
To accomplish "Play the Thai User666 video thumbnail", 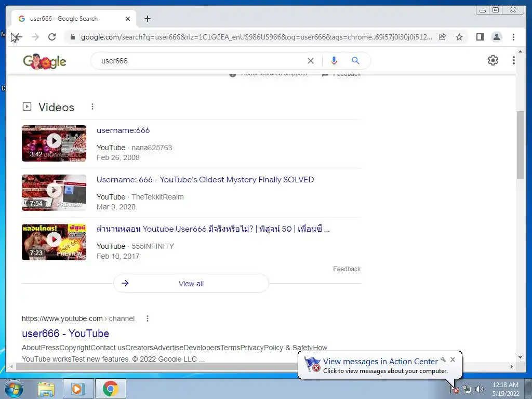I will point(54,242).
